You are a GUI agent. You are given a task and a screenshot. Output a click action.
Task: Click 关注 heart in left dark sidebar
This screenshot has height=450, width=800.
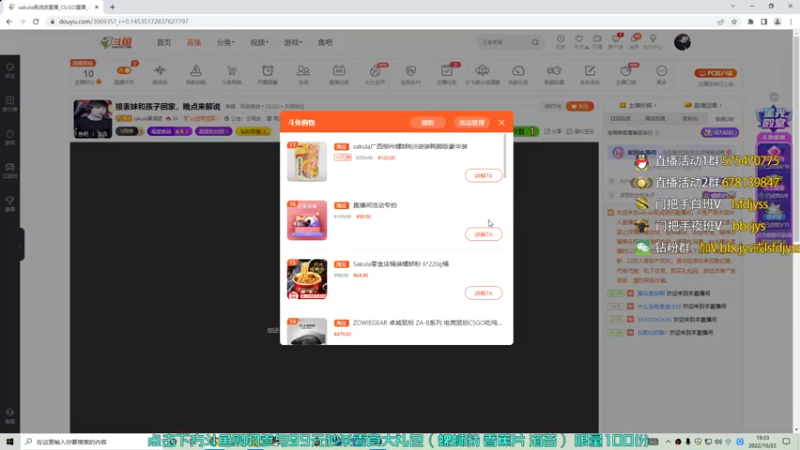click(10, 70)
